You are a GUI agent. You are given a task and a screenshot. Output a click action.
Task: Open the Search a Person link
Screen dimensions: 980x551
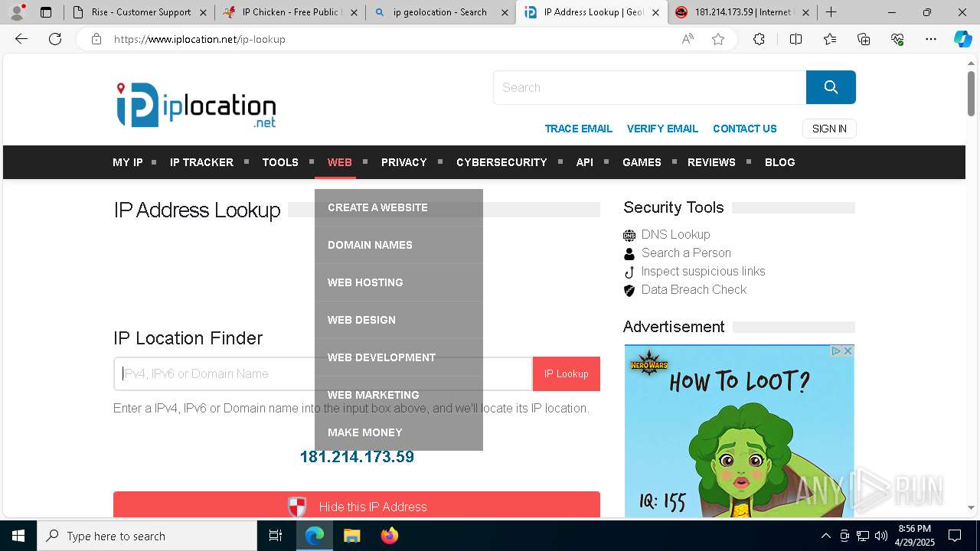[686, 253]
